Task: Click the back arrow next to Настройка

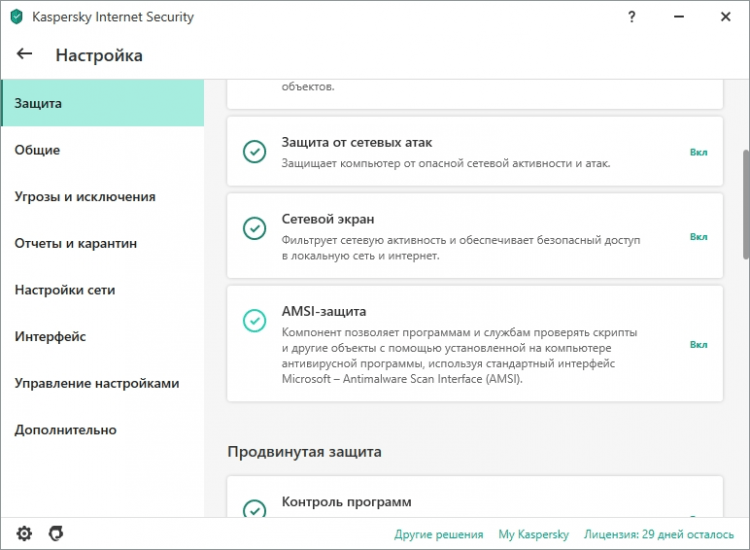Action: [x=25, y=55]
